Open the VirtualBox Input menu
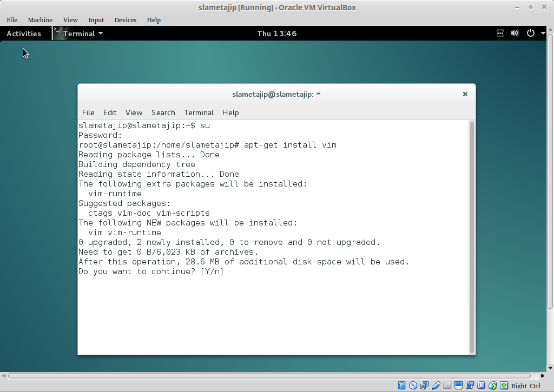This screenshot has width=554, height=392. click(x=96, y=20)
